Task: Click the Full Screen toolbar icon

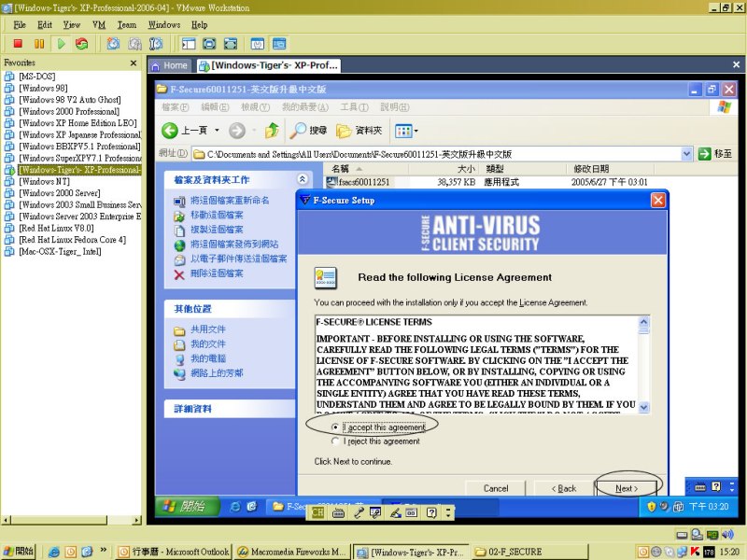Action: (231, 44)
